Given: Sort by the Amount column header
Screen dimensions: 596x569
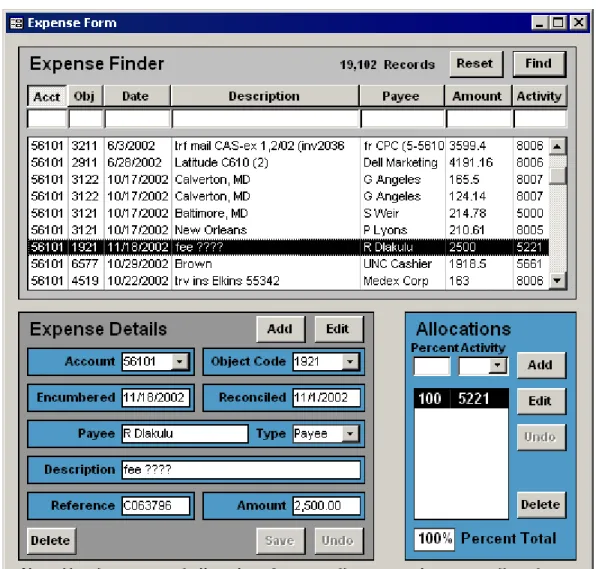Looking at the screenshot, I should (478, 96).
